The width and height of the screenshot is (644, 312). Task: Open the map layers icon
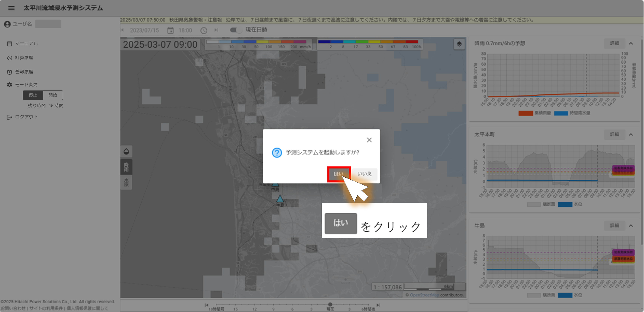459,44
